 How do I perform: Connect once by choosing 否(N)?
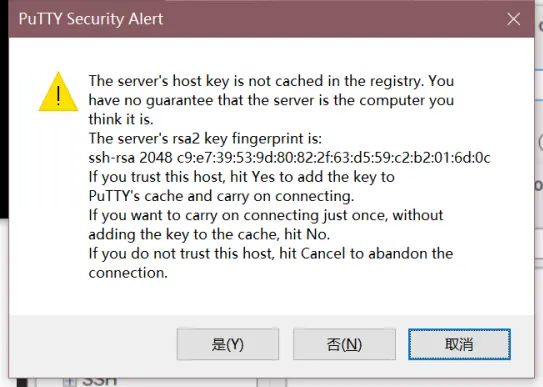coord(344,344)
